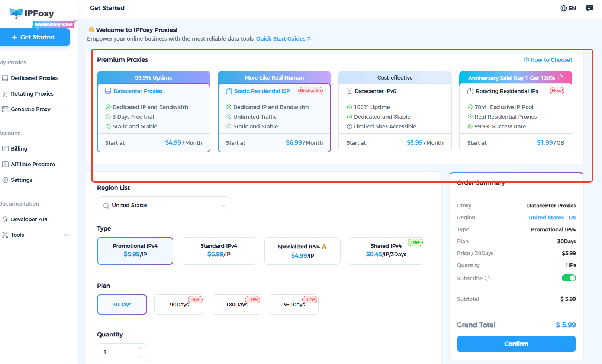Toggle the Subscribe switch off
602x364 pixels.
click(569, 278)
